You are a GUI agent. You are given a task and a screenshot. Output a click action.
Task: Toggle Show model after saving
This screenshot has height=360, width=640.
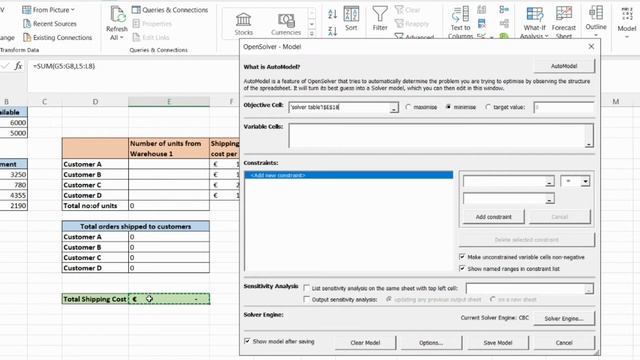(x=247, y=341)
